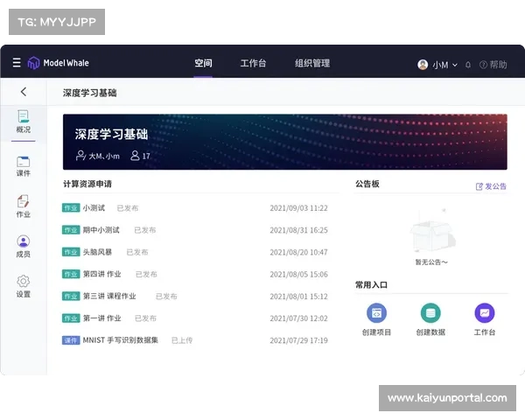Click the 工作台 shortcut icon

pos(485,313)
